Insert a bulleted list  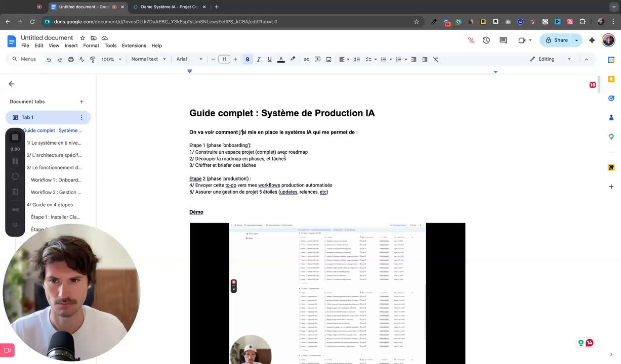(384, 59)
